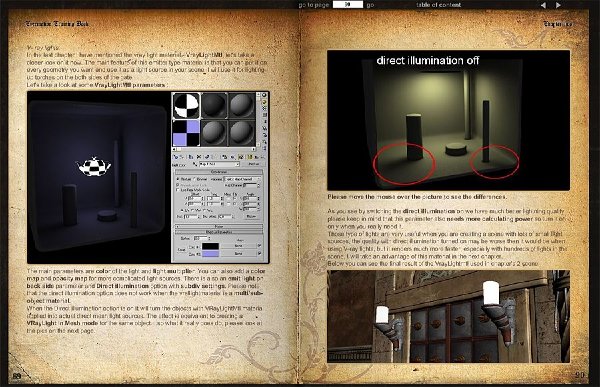
Task: Toggle Show Map in Viewport icon
Action: [241, 157]
